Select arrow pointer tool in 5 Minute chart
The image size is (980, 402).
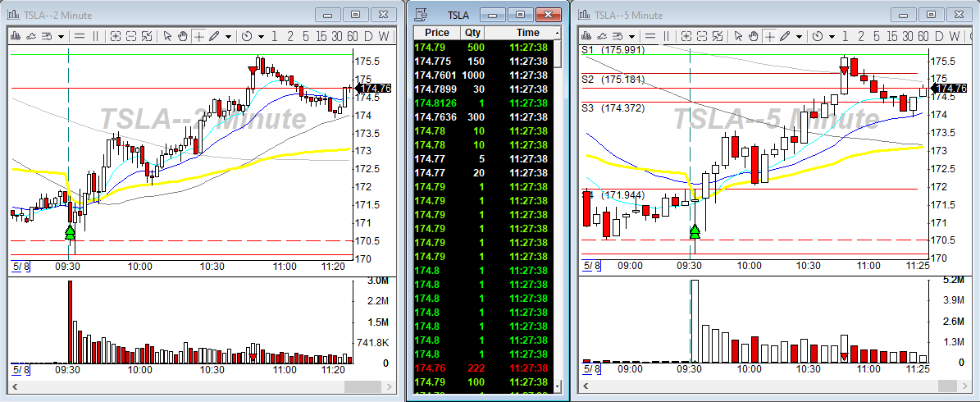pyautogui.click(x=738, y=36)
